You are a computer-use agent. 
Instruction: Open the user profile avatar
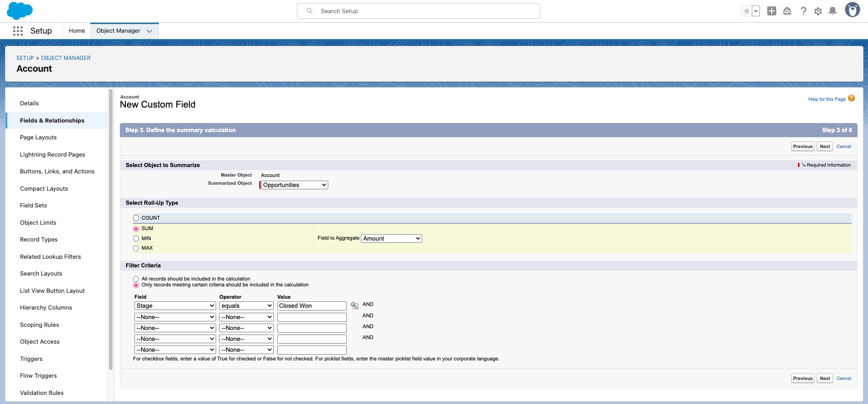(852, 10)
